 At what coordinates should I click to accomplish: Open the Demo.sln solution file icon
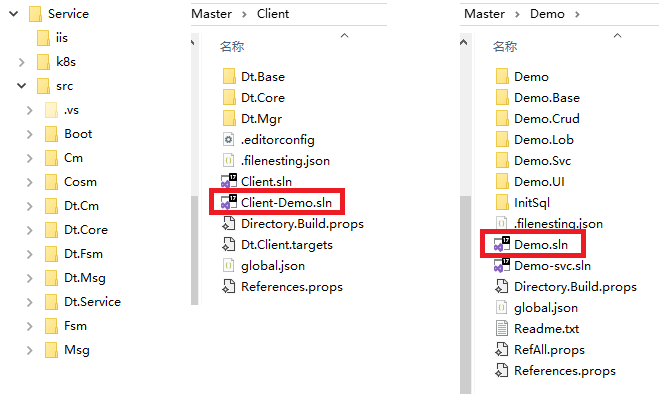pyautogui.click(x=499, y=244)
